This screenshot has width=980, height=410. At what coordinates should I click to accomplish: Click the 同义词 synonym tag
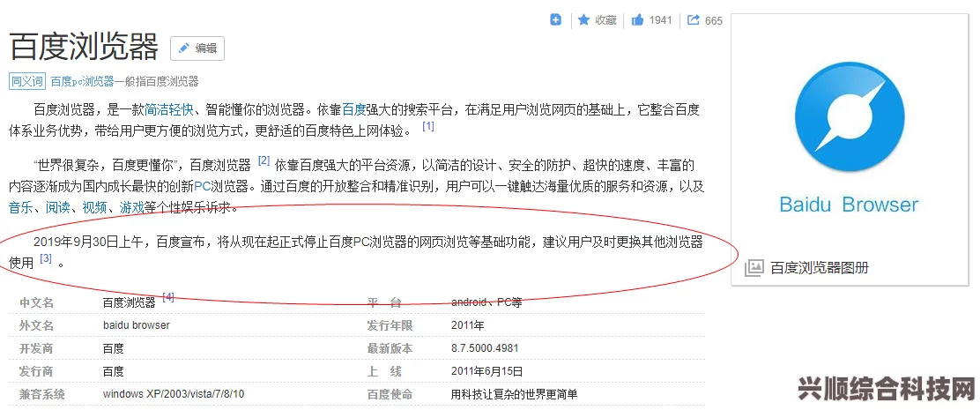point(27,80)
